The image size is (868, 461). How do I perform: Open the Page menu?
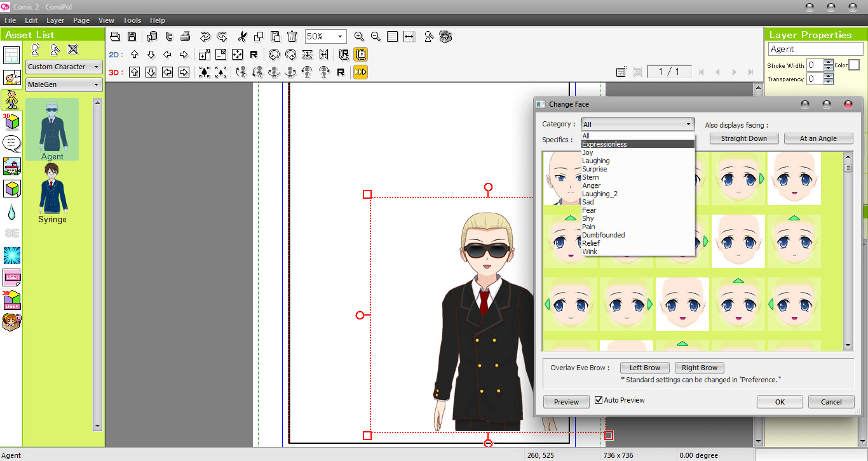pos(81,20)
